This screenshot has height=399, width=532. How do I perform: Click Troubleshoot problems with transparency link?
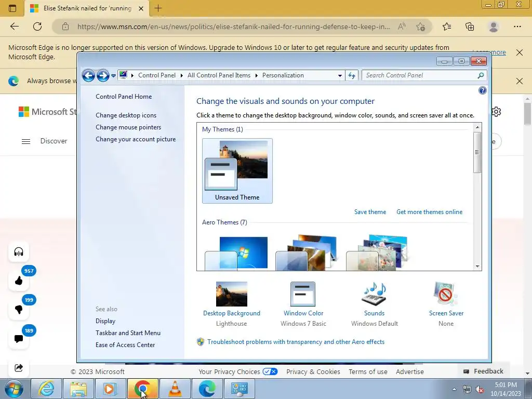pyautogui.click(x=296, y=342)
